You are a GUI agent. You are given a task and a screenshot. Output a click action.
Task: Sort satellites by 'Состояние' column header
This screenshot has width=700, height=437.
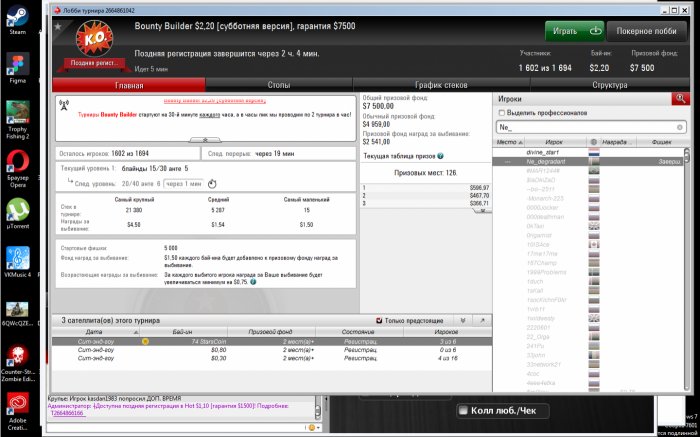click(359, 332)
